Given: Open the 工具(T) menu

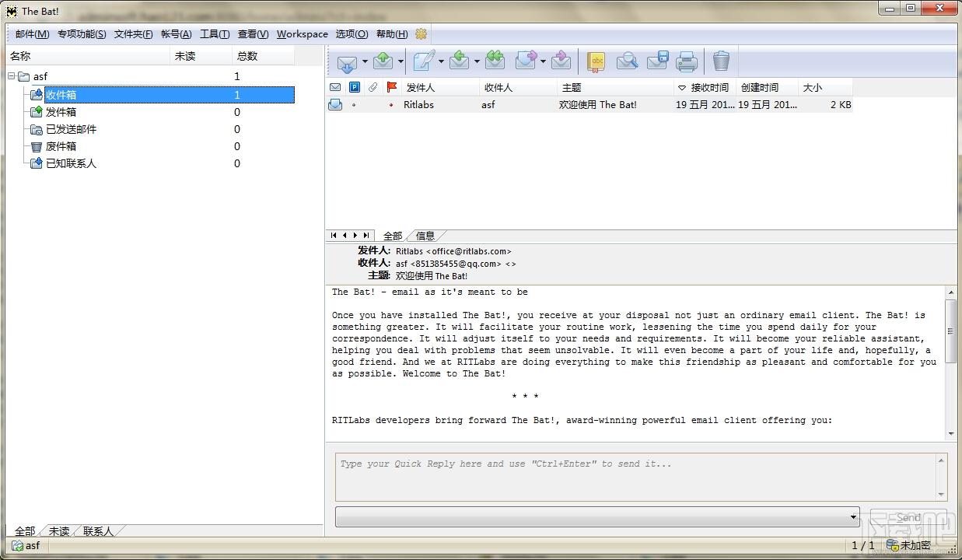Looking at the screenshot, I should (215, 33).
